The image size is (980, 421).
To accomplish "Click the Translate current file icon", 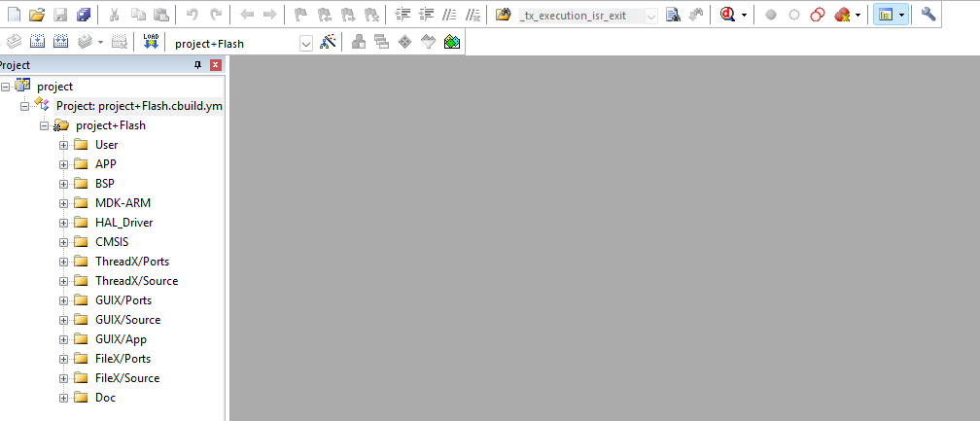I will tap(14, 43).
